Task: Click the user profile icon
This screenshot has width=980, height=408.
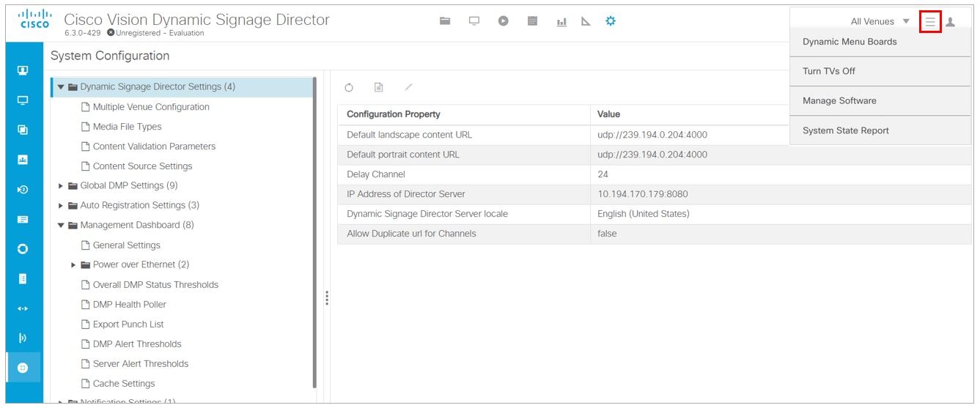Action: pyautogui.click(x=951, y=22)
